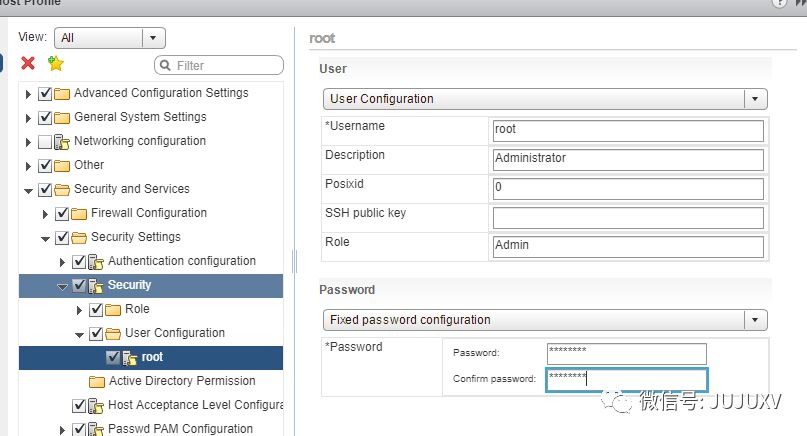Click the Active Directory Permission folder icon

97,381
